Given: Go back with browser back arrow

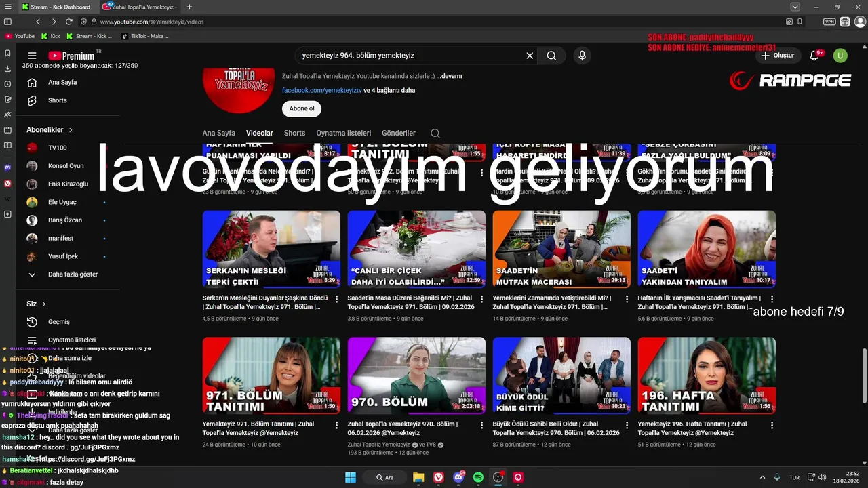Looking at the screenshot, I should coord(38,22).
